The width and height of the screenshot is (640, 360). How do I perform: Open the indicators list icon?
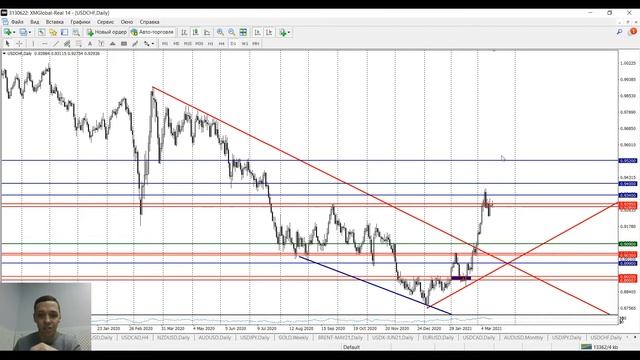pyautogui.click(x=283, y=32)
